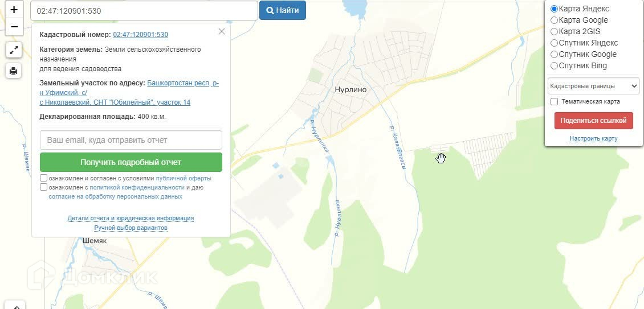Focus the cadastral number search field
644x309 pixels.
pos(144,11)
